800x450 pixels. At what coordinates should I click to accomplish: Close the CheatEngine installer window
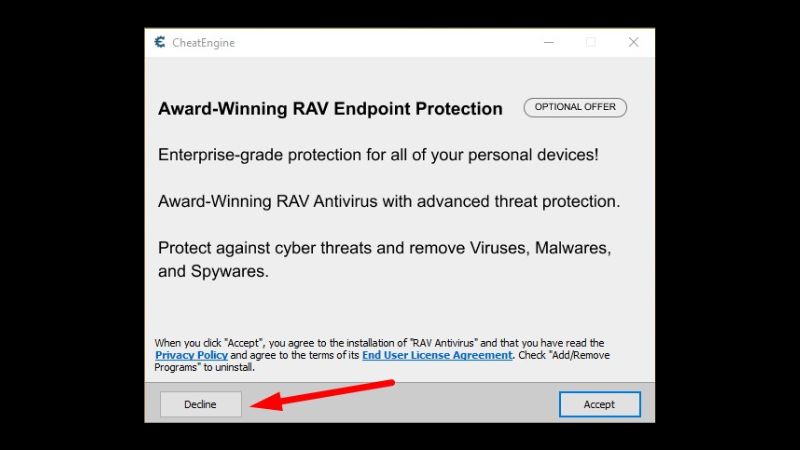point(633,42)
